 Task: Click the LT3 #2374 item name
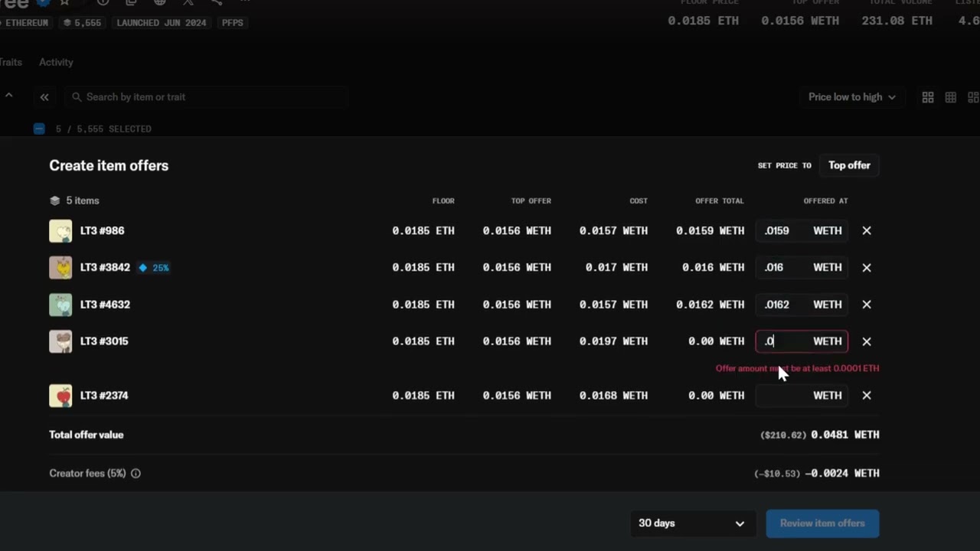pos(104,396)
